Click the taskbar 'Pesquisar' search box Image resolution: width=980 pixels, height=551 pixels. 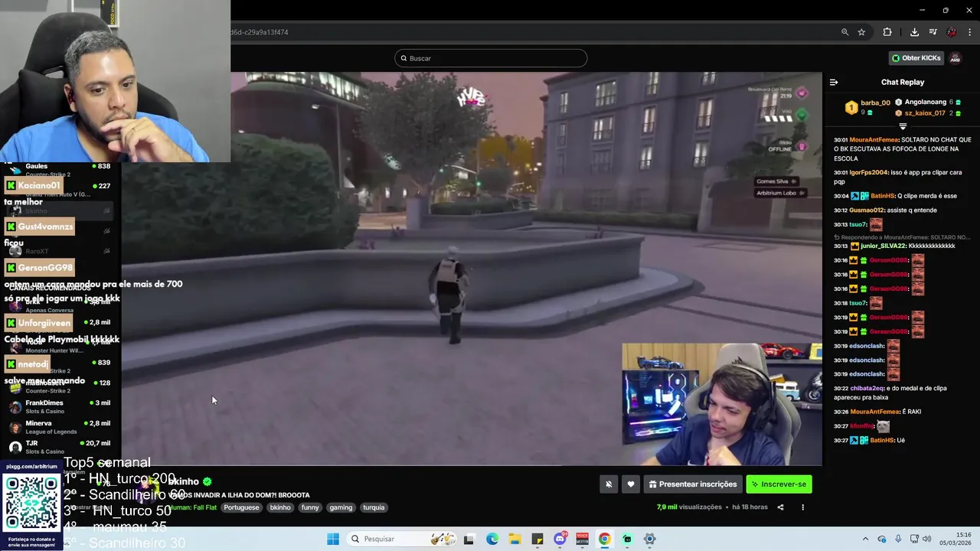click(402, 539)
